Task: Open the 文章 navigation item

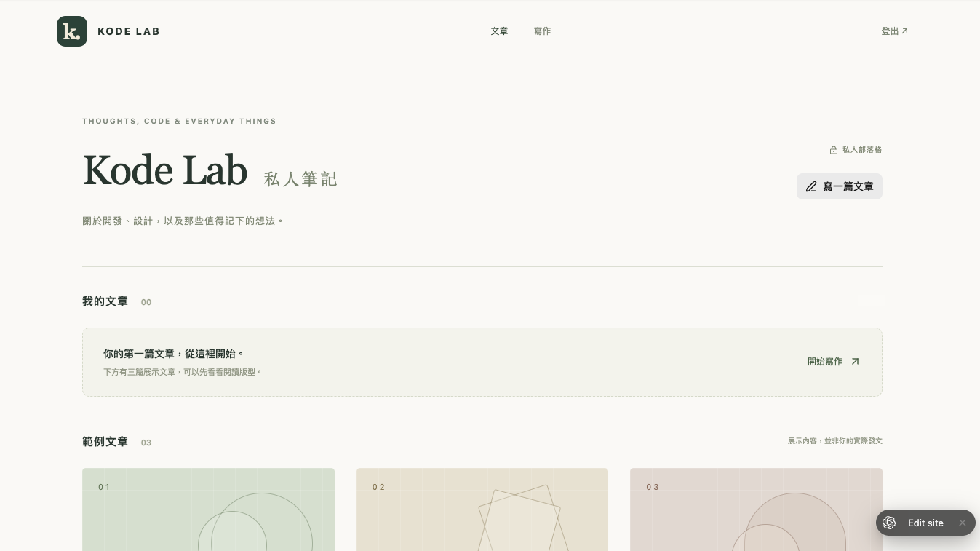Action: click(499, 31)
